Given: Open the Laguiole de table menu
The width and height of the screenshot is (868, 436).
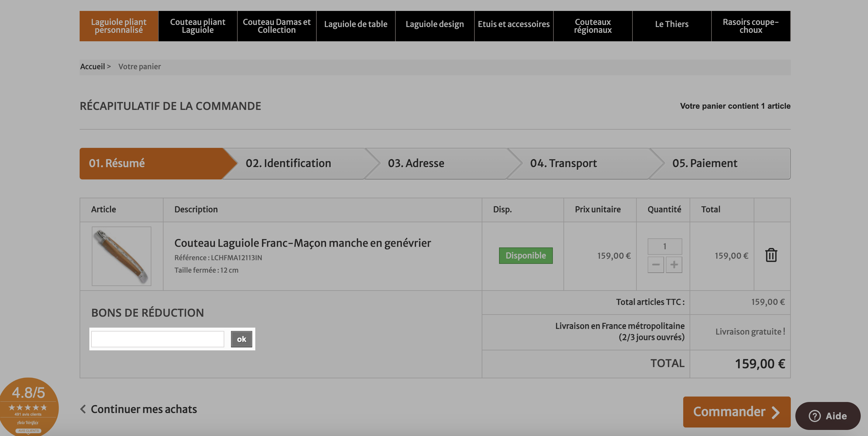Looking at the screenshot, I should pyautogui.click(x=356, y=26).
